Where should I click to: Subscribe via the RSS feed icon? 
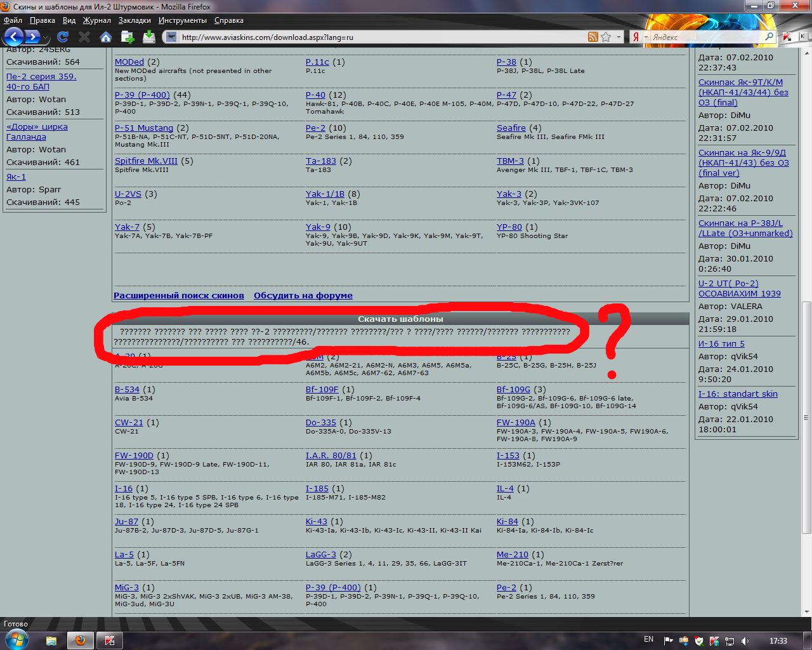click(x=593, y=37)
